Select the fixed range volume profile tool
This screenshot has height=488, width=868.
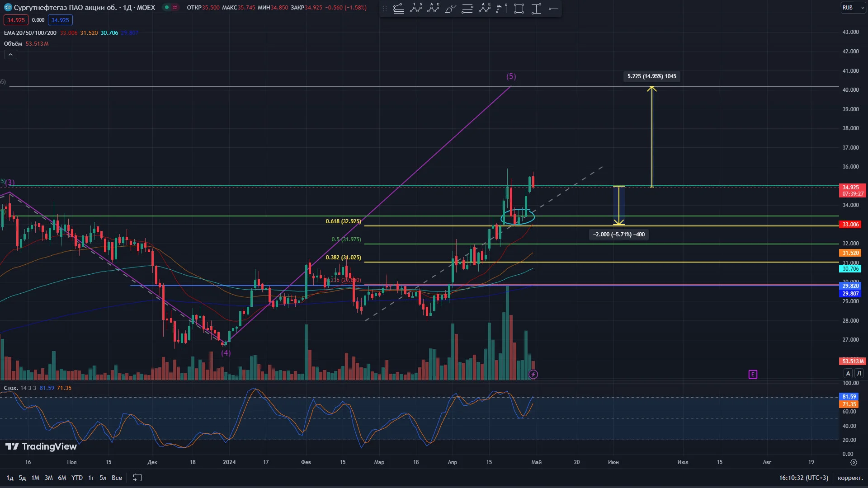coord(502,9)
